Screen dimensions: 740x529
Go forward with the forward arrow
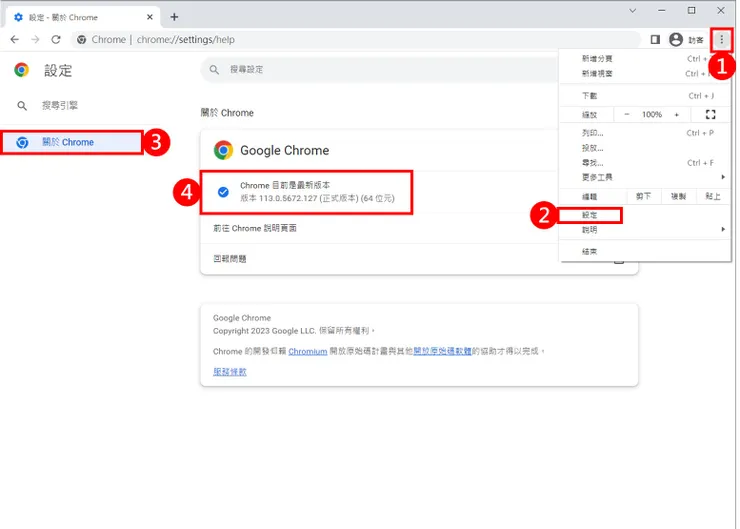[x=35, y=40]
